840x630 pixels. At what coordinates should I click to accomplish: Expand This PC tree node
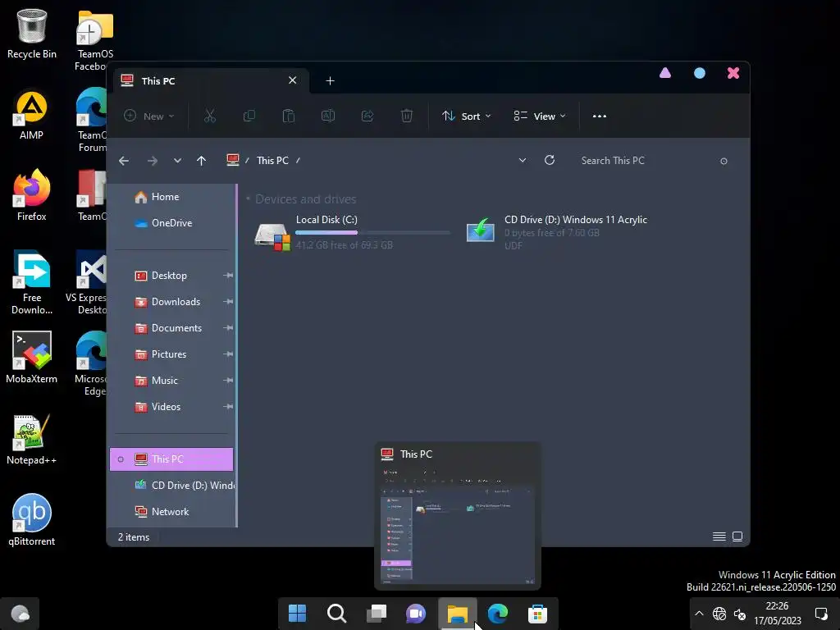pos(121,459)
